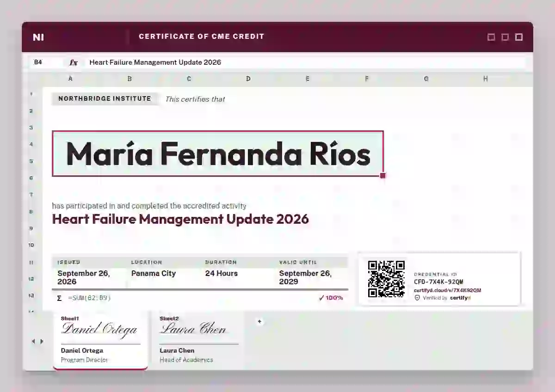Click the DURATION column label

pos(221,262)
